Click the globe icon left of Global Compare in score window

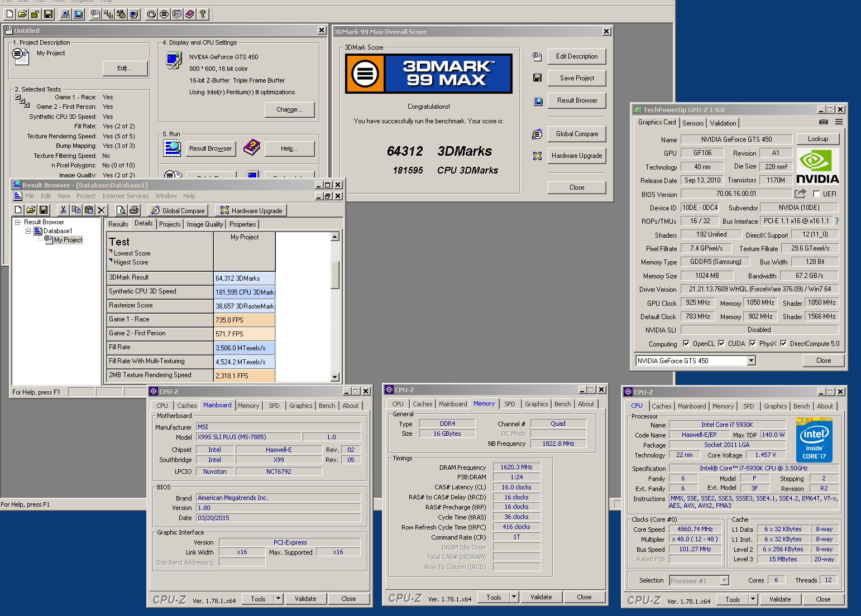[537, 134]
